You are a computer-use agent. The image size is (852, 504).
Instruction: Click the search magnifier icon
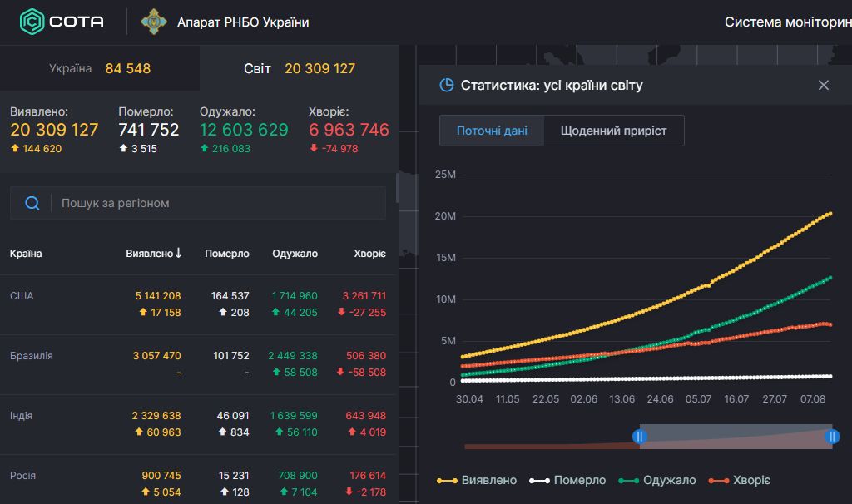32,203
